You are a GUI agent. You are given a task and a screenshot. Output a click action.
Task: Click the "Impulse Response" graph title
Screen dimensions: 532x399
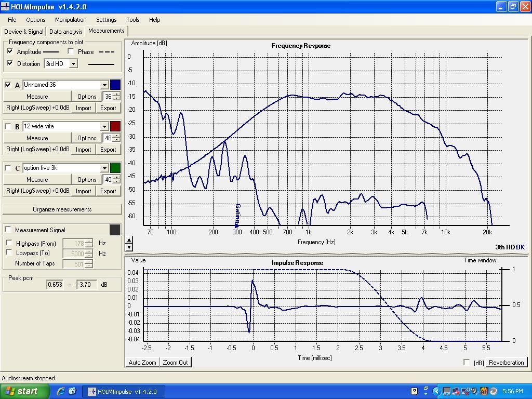point(297,263)
